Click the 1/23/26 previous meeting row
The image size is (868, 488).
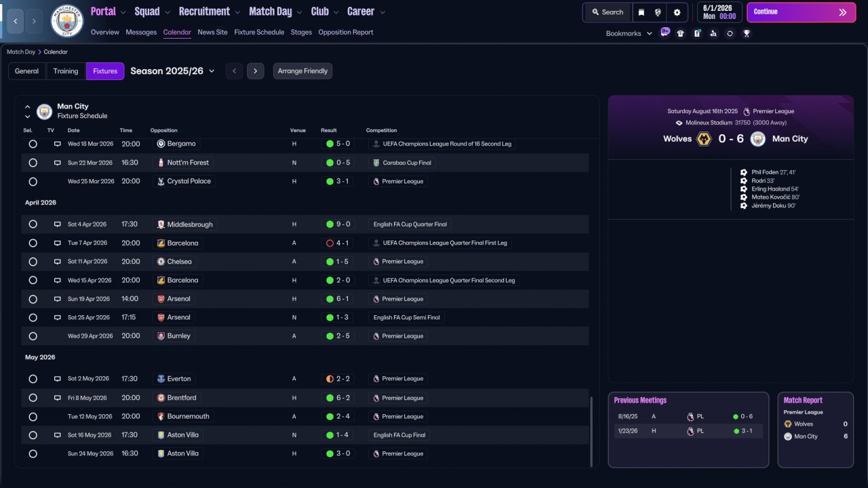pos(688,431)
